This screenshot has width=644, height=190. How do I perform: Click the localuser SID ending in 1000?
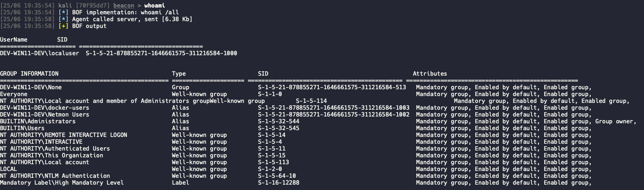pyautogui.click(x=161, y=53)
